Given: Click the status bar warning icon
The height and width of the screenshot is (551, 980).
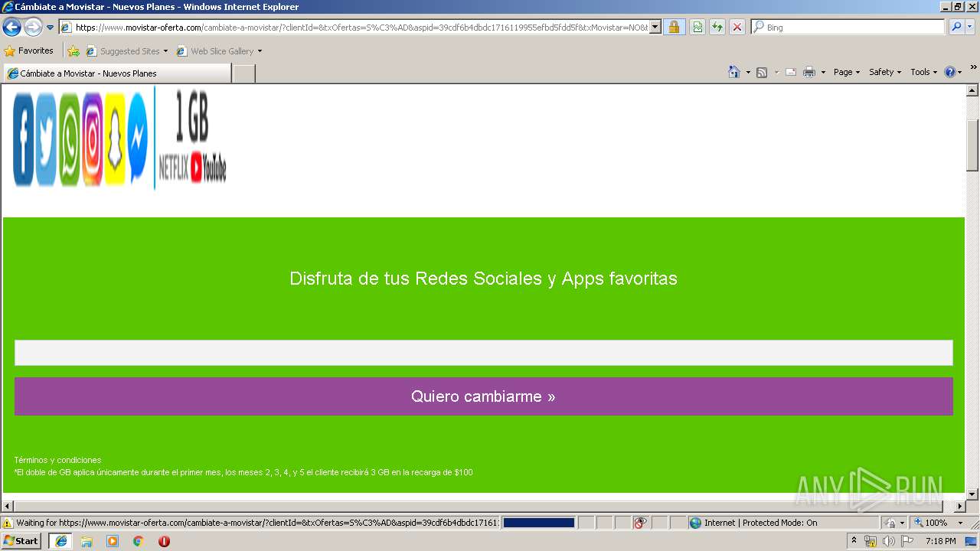Looking at the screenshot, I should coord(8,523).
